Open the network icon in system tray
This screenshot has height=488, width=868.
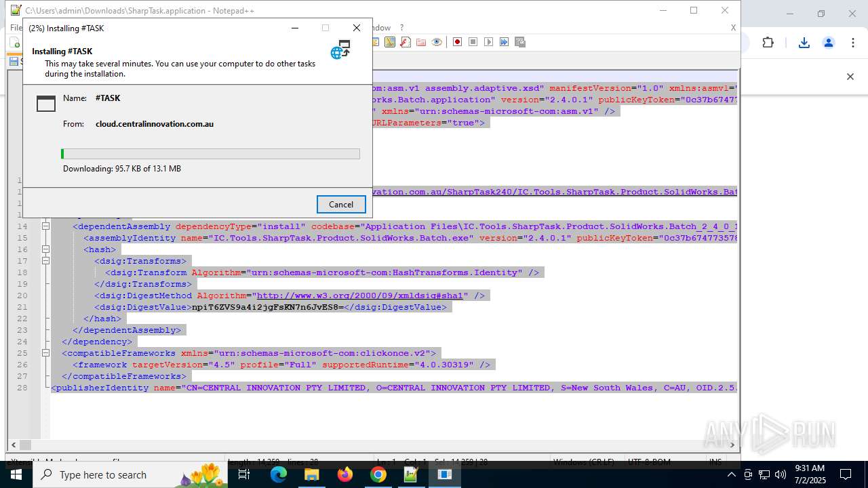click(x=764, y=474)
